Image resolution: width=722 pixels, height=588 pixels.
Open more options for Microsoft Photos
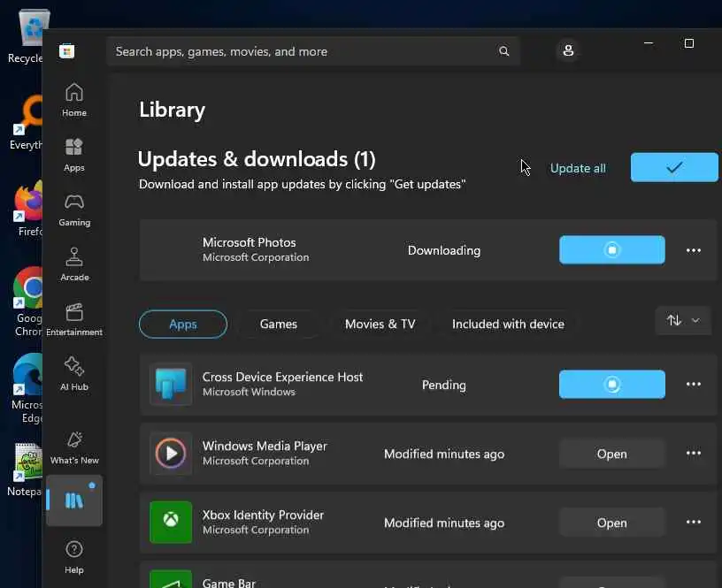click(x=694, y=250)
